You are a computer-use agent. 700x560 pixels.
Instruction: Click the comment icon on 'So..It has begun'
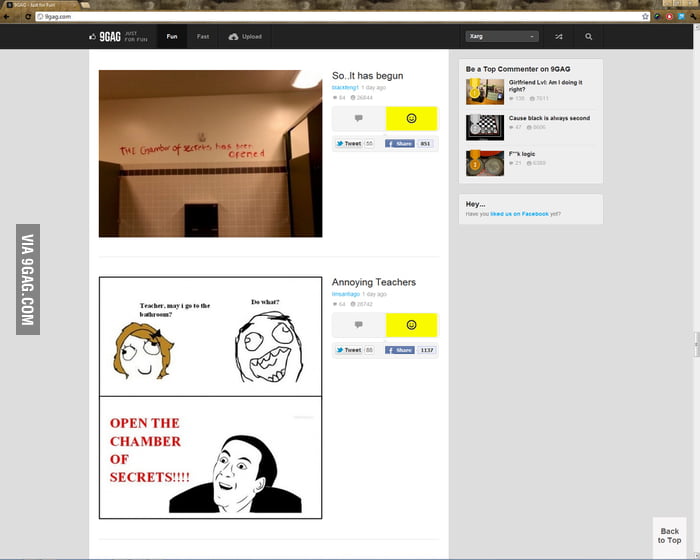click(x=358, y=118)
